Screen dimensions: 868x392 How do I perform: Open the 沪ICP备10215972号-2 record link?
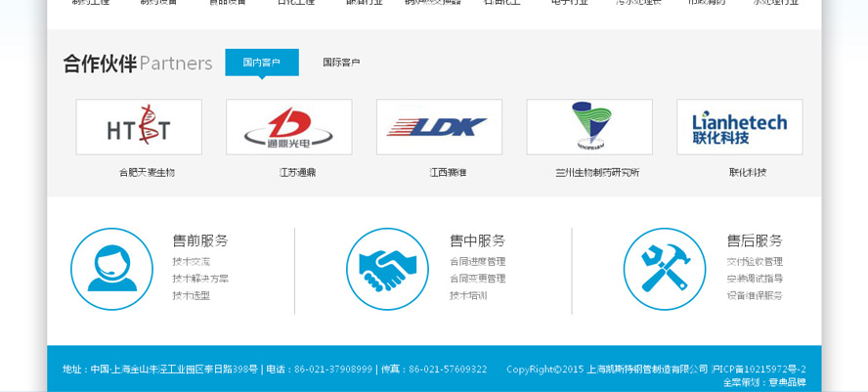point(759,370)
